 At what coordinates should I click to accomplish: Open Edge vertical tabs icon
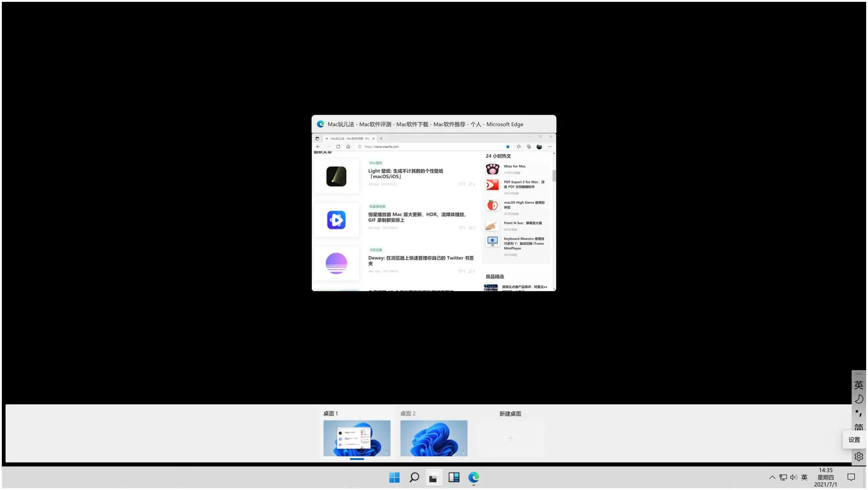pos(317,138)
